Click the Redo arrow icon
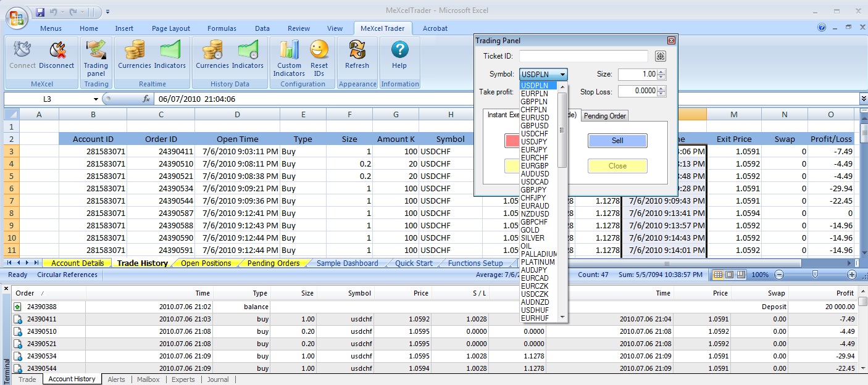 click(x=74, y=12)
